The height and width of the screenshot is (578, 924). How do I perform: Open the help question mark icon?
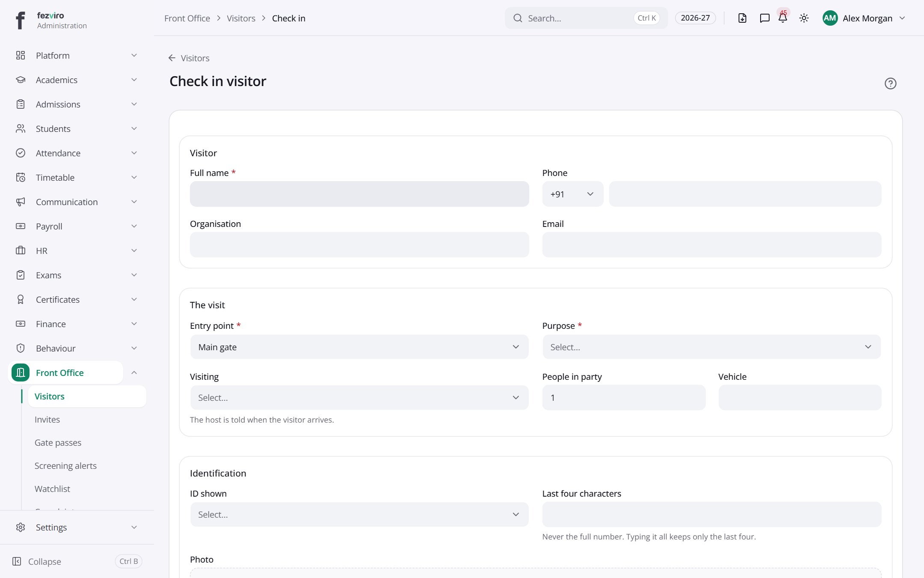click(x=890, y=83)
